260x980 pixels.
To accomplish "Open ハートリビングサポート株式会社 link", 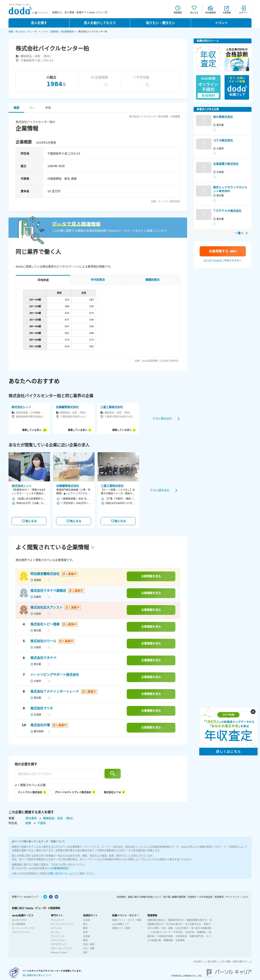I will [x=55, y=675].
